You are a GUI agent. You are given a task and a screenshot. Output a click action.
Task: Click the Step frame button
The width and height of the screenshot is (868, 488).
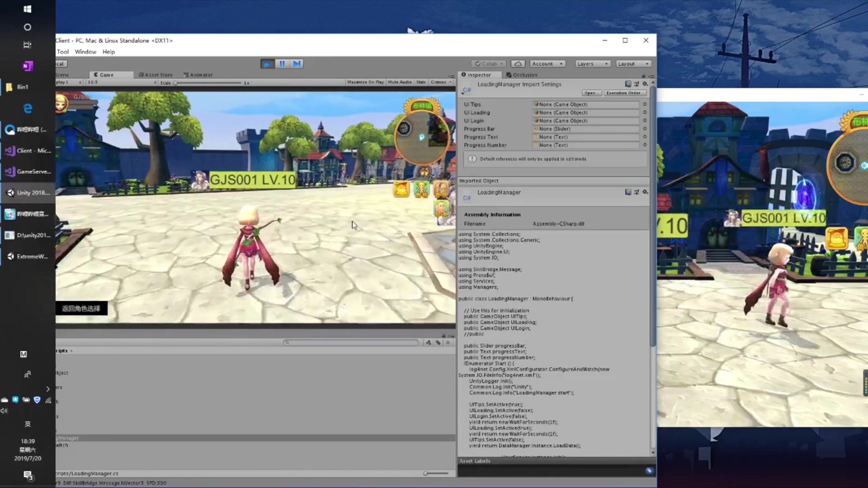click(x=297, y=64)
